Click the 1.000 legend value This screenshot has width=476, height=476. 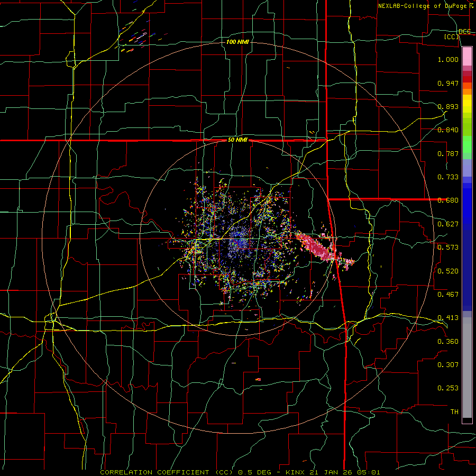pos(448,59)
